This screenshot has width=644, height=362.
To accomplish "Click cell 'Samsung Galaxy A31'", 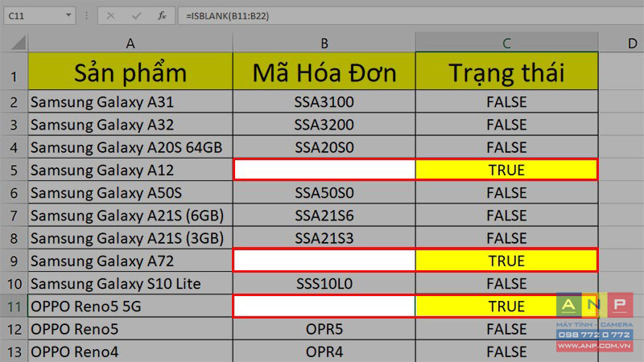I will (130, 102).
